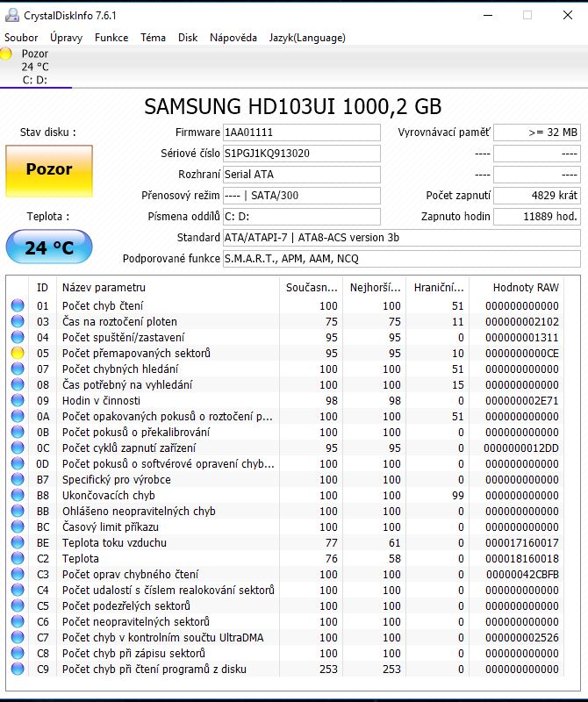
Task: Select the yellow status disk icon for C: D:
Action: coord(6,54)
